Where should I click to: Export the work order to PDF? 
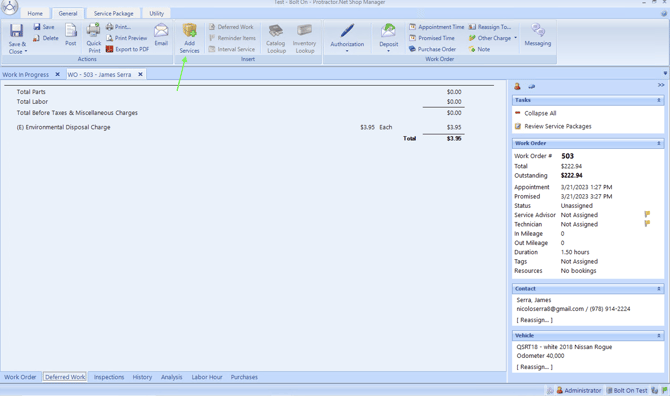tap(127, 49)
